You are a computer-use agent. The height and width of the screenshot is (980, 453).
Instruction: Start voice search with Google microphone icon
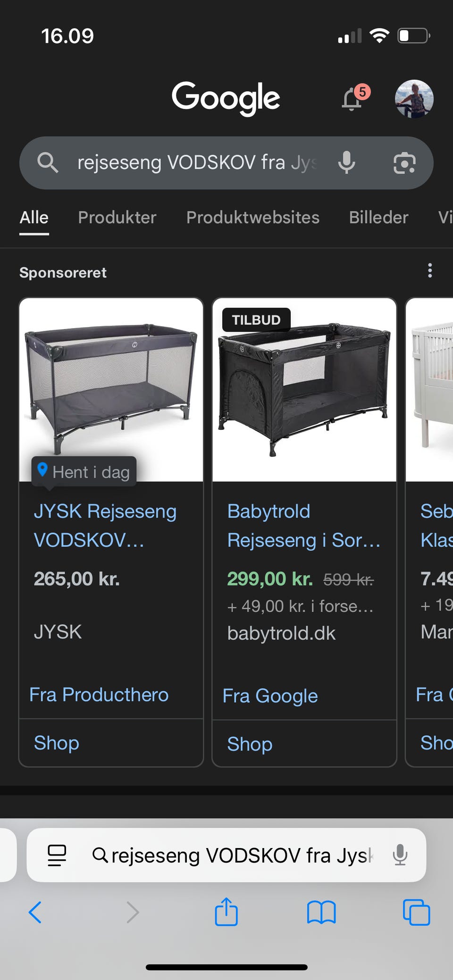click(x=347, y=163)
